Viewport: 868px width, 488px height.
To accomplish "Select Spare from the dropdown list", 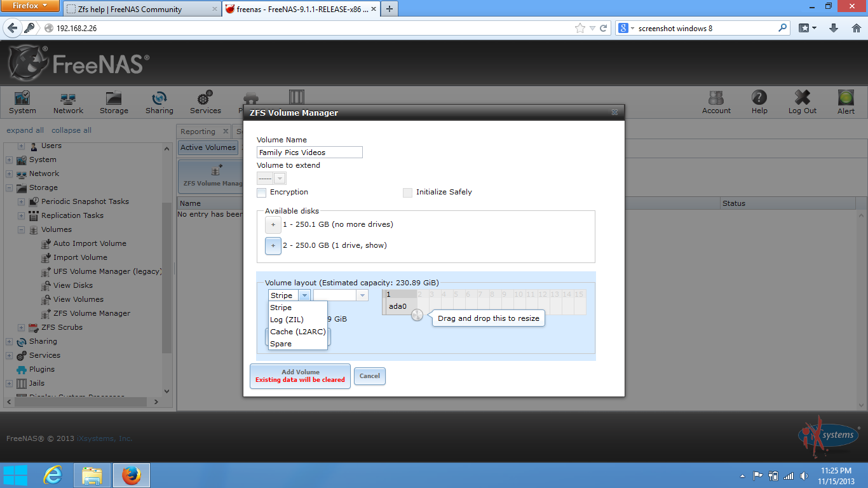I will point(297,344).
